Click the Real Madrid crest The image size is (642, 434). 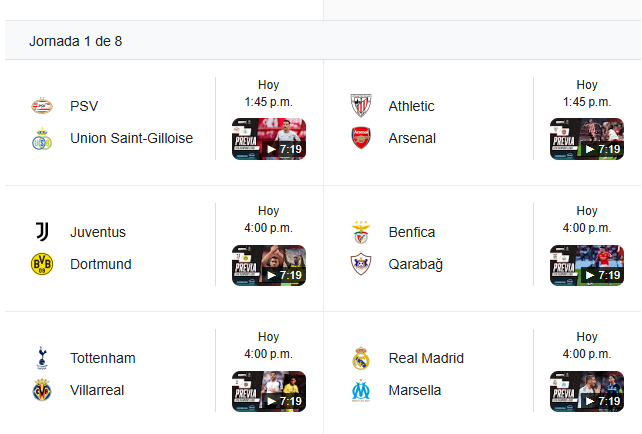pos(361,358)
